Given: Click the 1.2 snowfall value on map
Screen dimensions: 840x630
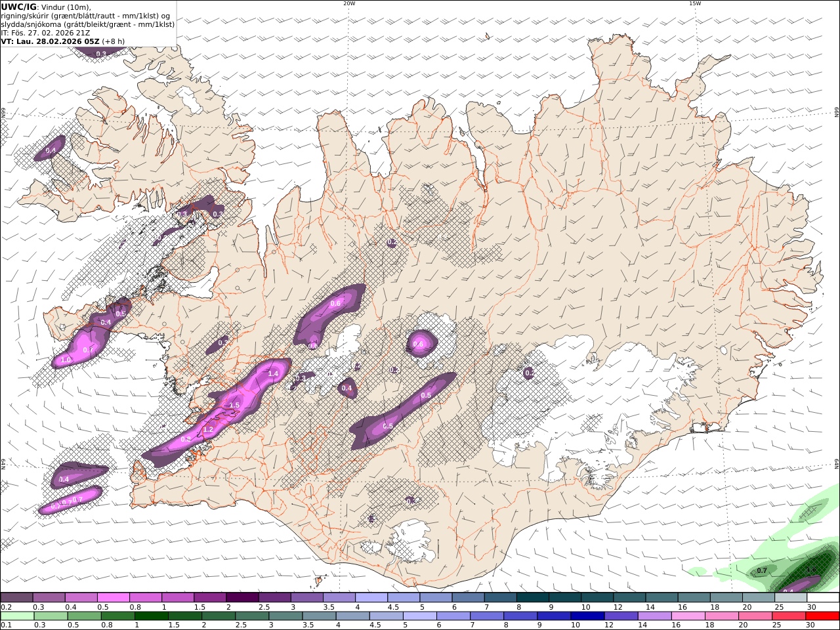Looking at the screenshot, I should pyautogui.click(x=208, y=430).
